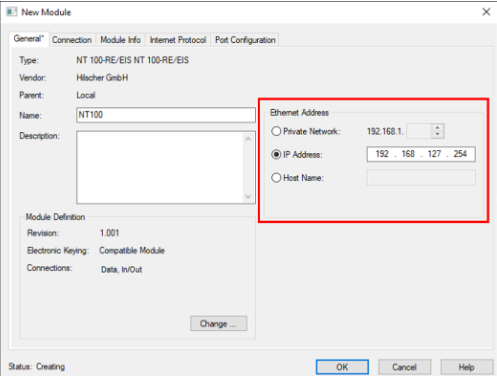The width and height of the screenshot is (497, 376).
Task: Click the New Module window icon
Action: tap(12, 12)
